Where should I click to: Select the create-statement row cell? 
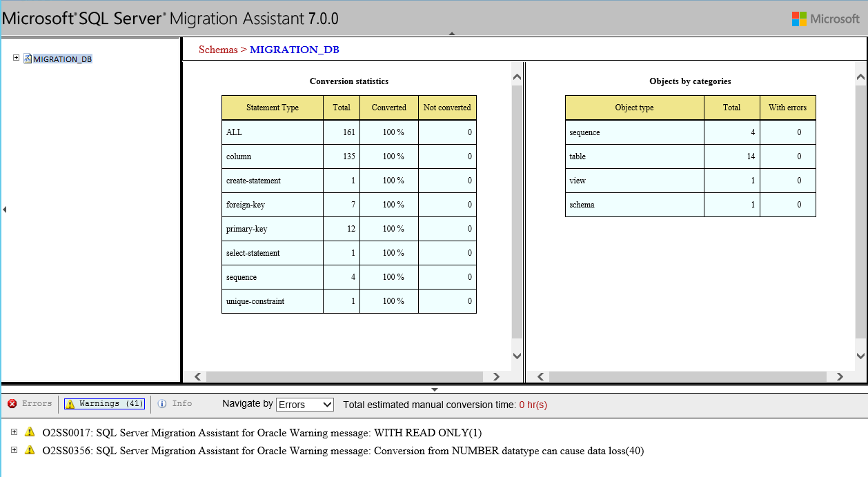pyautogui.click(x=273, y=181)
